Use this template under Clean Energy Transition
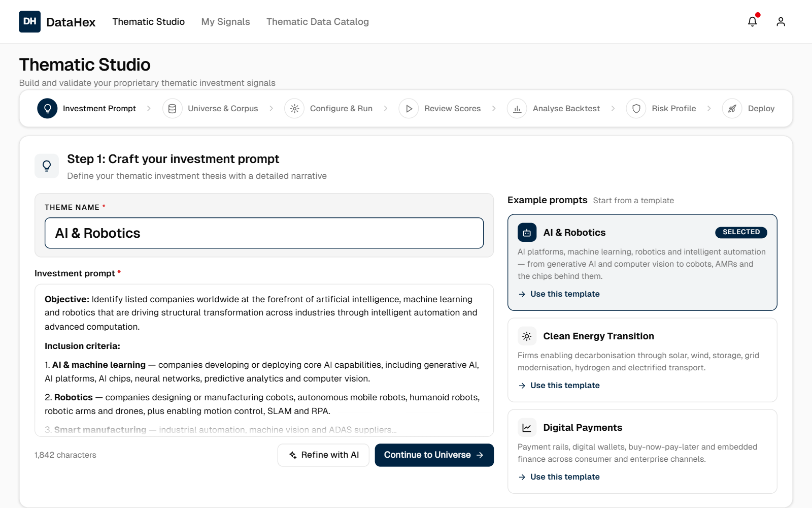Image resolution: width=812 pixels, height=508 pixels. coord(559,386)
